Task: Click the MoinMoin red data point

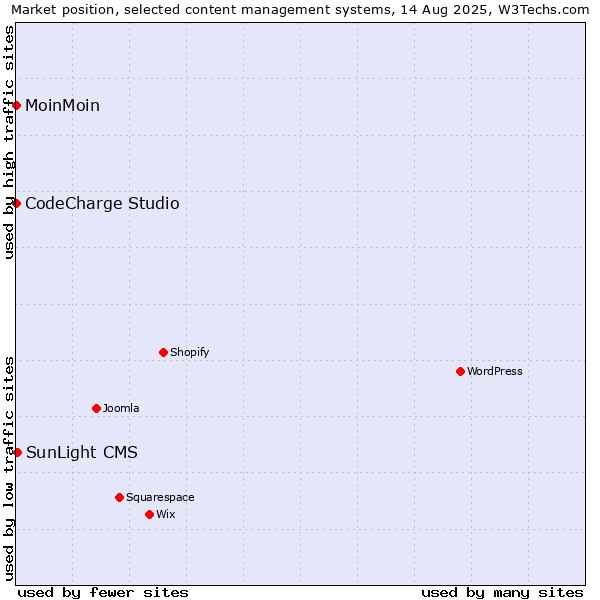Action: coord(16,105)
